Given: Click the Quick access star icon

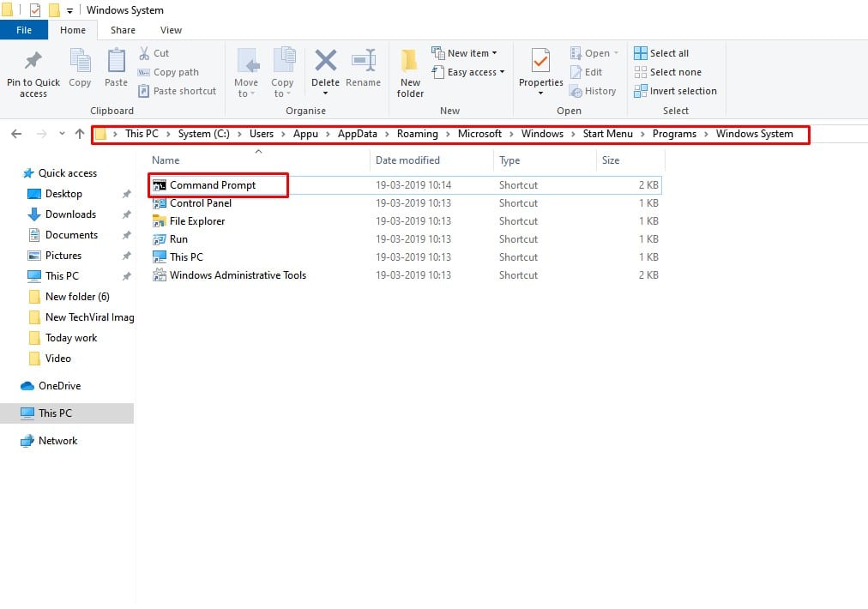Looking at the screenshot, I should pos(28,173).
